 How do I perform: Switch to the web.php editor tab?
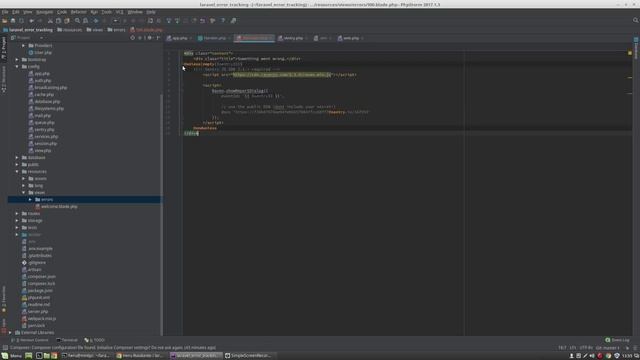point(351,38)
